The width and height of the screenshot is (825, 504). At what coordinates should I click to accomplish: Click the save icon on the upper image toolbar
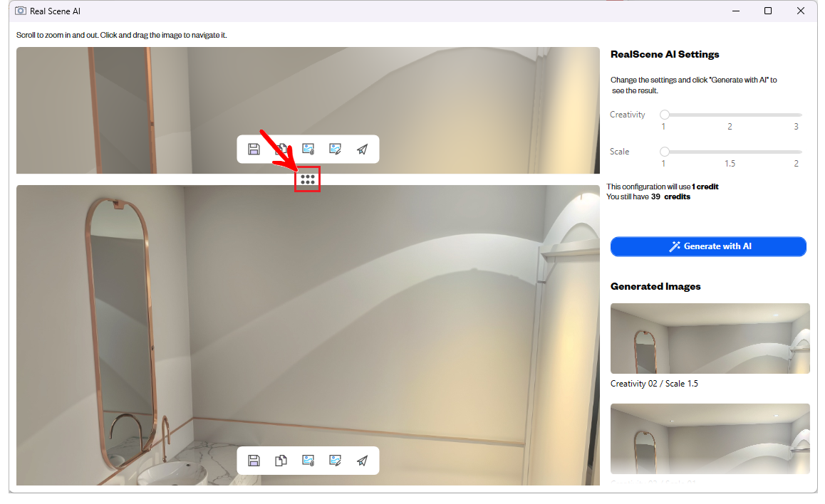[254, 149]
